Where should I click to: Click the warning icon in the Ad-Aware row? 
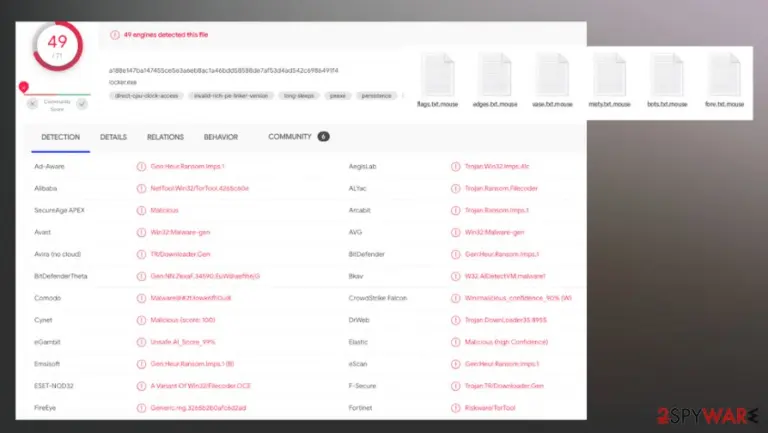point(141,167)
